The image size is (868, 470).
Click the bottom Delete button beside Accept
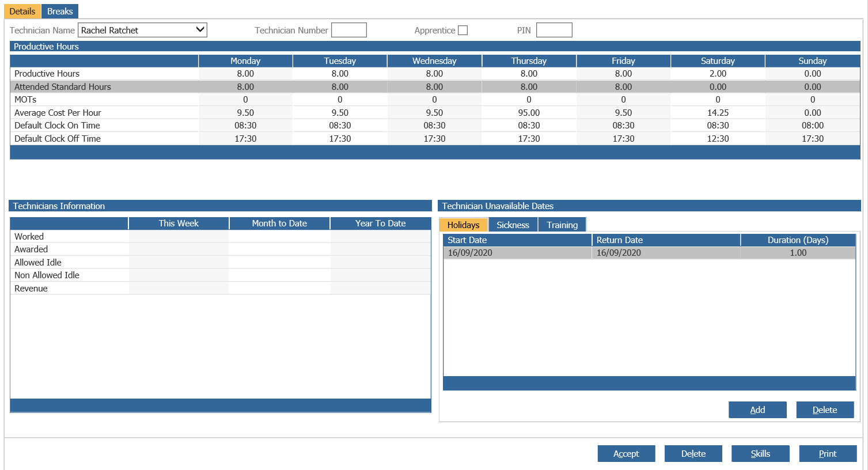693,454
